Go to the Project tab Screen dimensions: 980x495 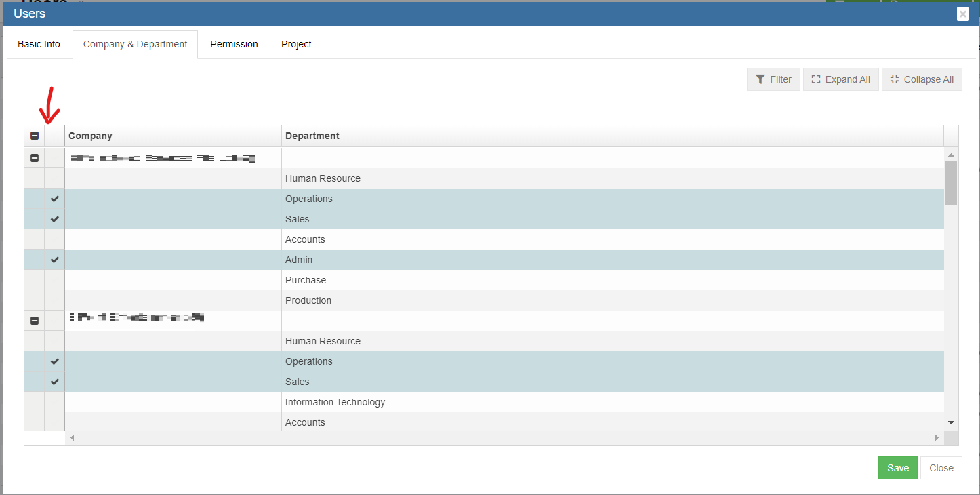point(296,44)
